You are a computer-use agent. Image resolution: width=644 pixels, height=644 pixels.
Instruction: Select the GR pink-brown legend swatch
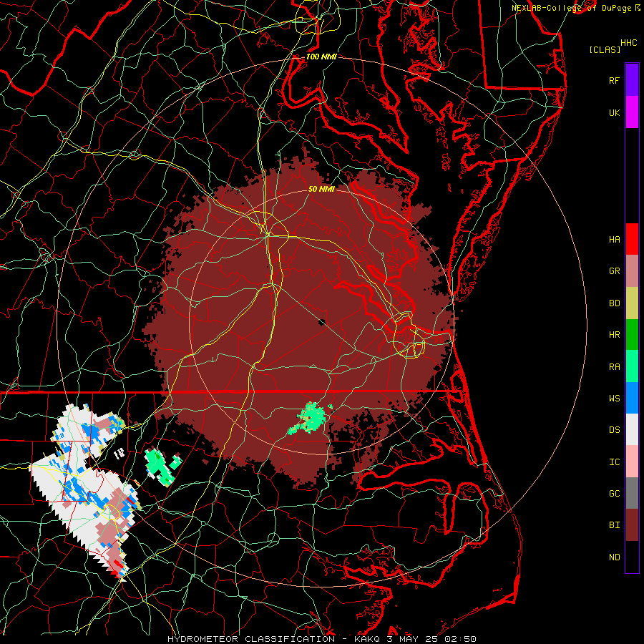click(x=632, y=271)
